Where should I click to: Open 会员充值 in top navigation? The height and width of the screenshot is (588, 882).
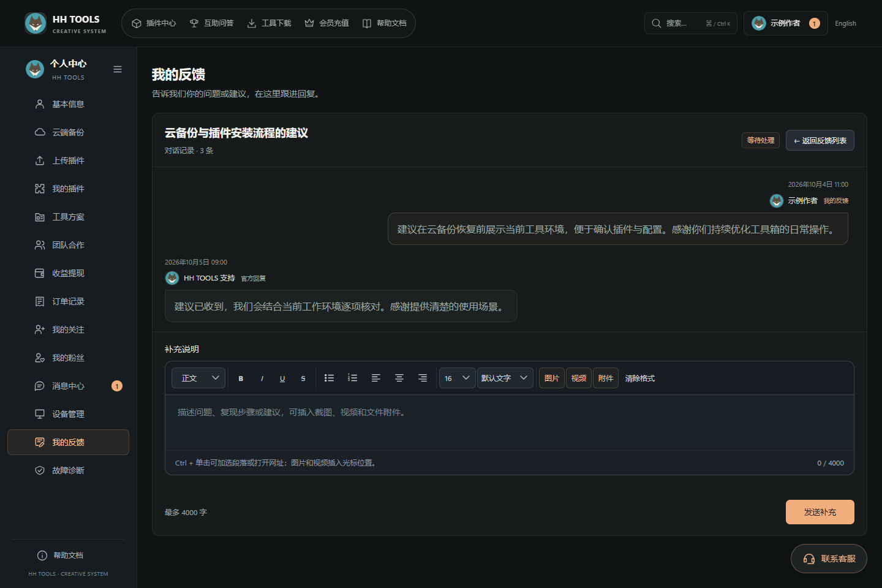[x=326, y=23]
